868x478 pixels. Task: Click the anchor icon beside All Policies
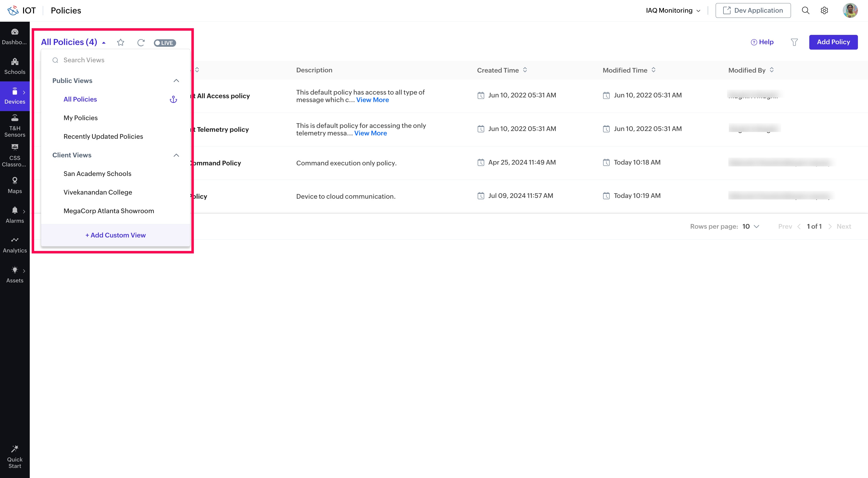[173, 99]
